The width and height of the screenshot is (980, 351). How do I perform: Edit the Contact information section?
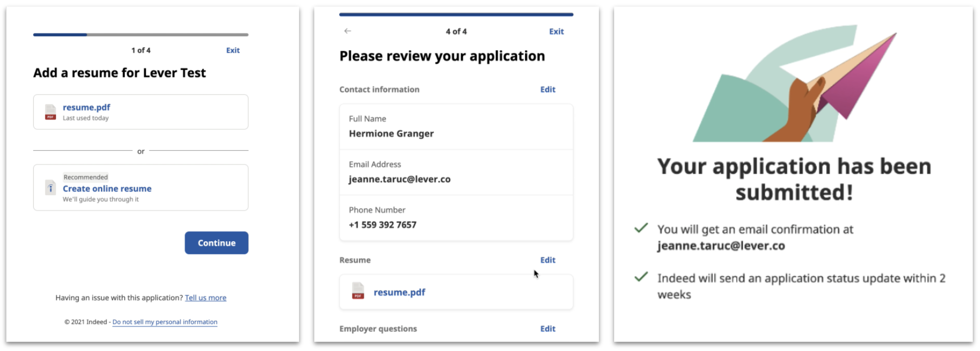tap(548, 90)
